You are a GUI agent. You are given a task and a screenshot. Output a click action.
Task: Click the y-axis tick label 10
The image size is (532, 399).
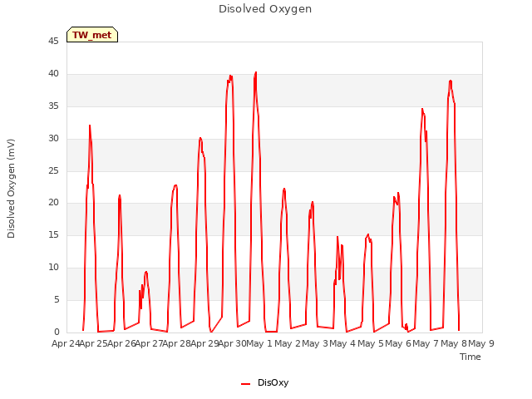(53, 268)
